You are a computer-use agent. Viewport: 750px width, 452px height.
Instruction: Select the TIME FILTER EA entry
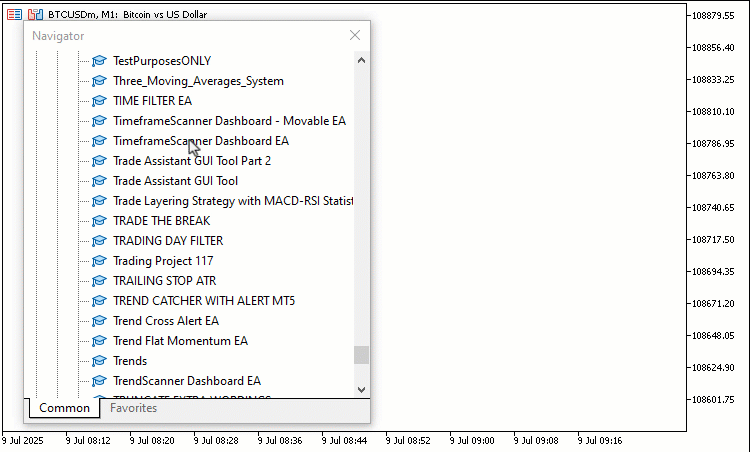tap(153, 101)
